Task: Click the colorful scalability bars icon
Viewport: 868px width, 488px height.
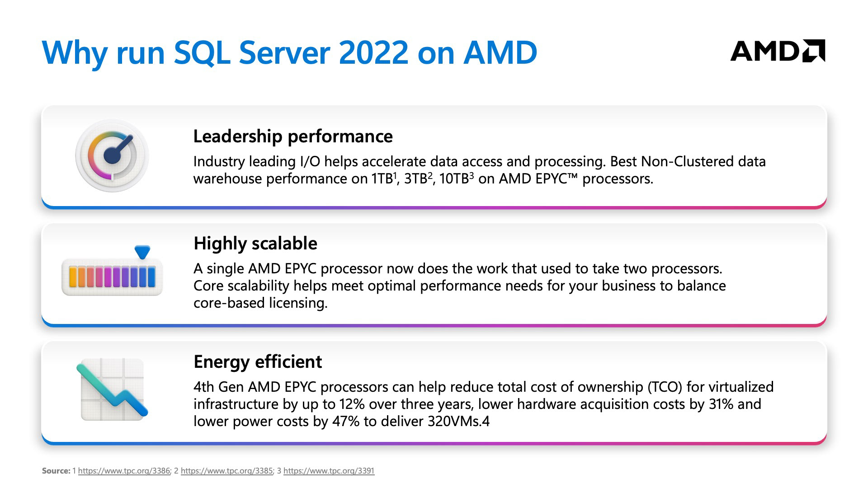Action: [112, 277]
